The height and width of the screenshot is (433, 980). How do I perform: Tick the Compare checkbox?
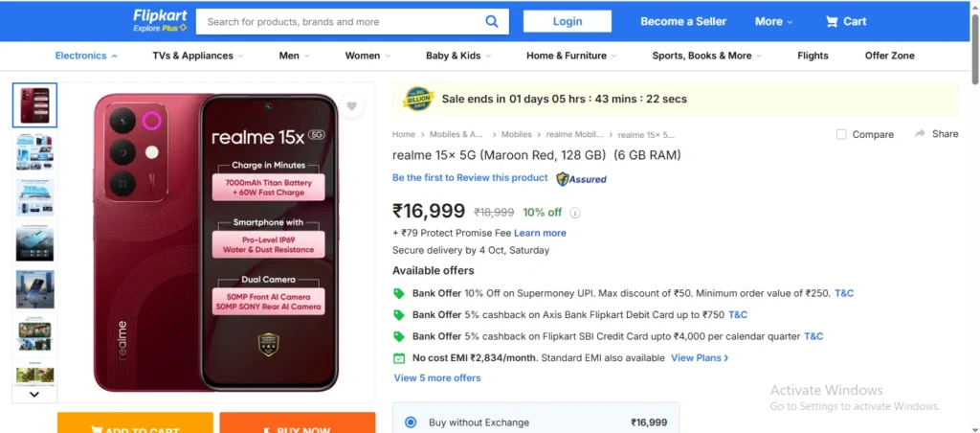click(841, 135)
